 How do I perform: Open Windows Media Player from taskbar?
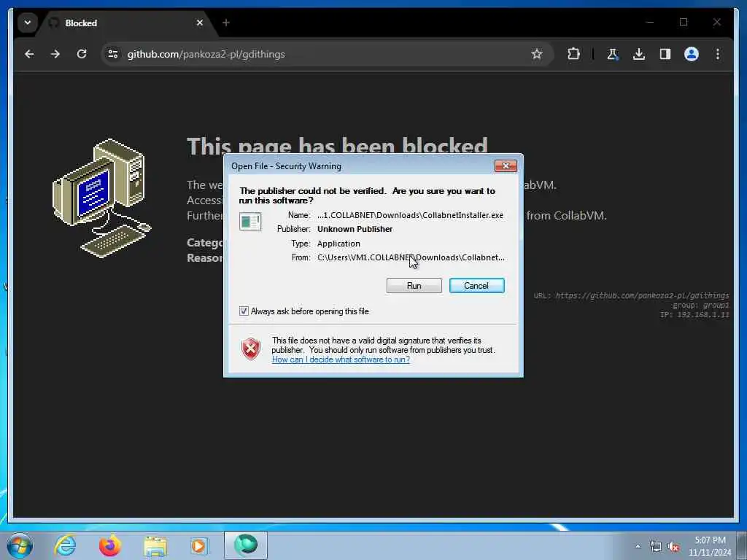click(x=198, y=545)
